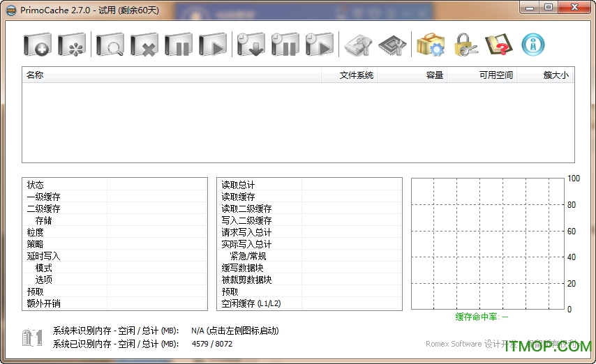The image size is (596, 364).
Task: Open the About info icon
Action: click(533, 45)
